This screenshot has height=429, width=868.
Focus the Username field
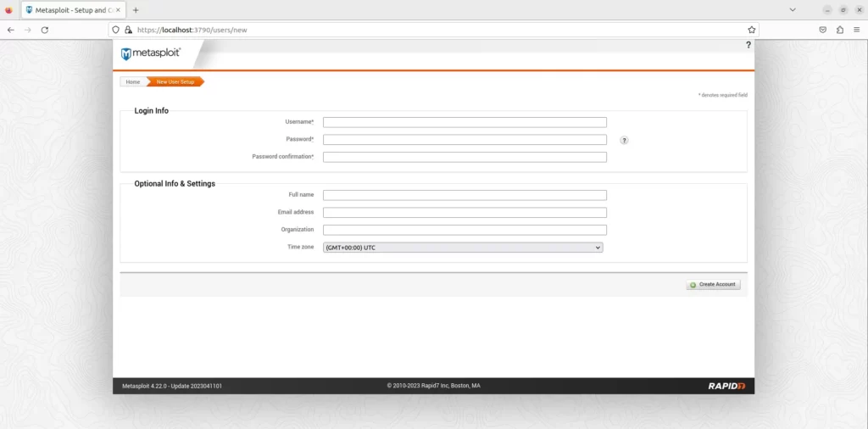pyautogui.click(x=465, y=122)
